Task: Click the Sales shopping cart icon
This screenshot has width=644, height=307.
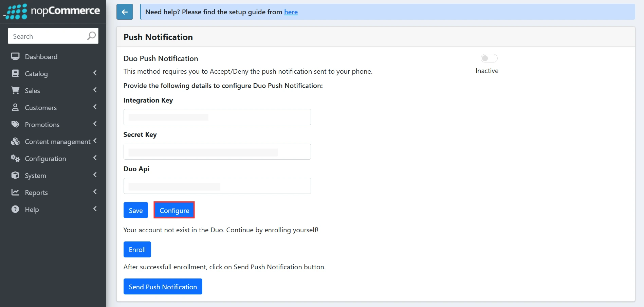Action: point(15,90)
